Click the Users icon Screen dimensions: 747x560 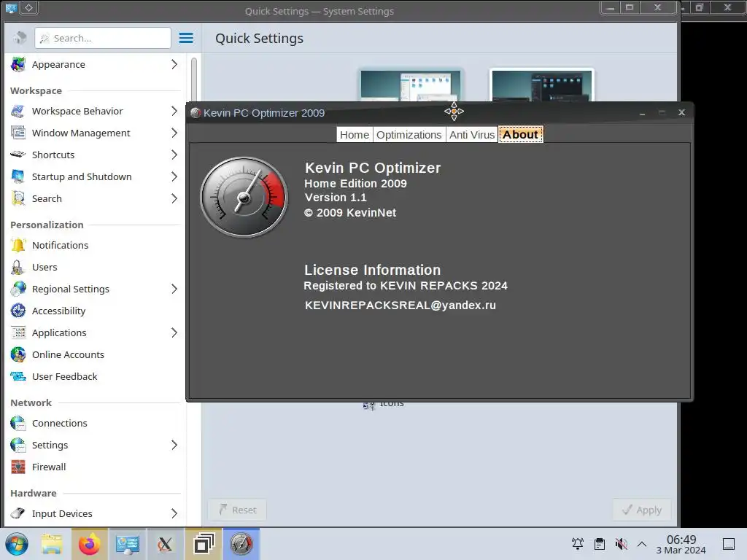click(x=18, y=267)
